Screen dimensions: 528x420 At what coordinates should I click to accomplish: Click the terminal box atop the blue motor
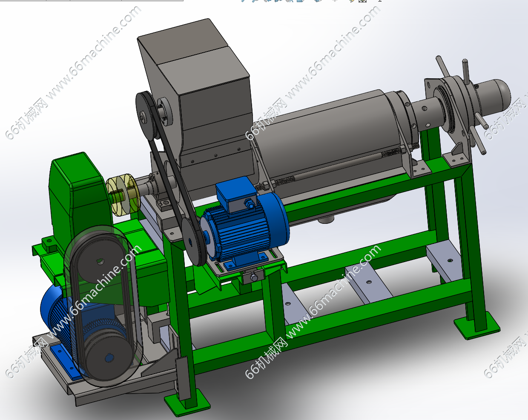[x=235, y=194]
